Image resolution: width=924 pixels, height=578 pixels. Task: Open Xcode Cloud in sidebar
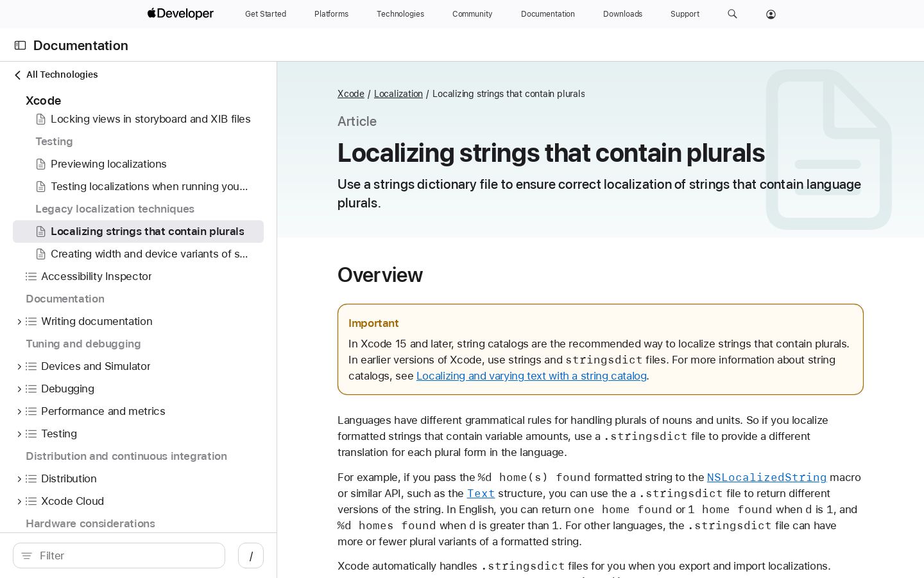[x=73, y=502]
